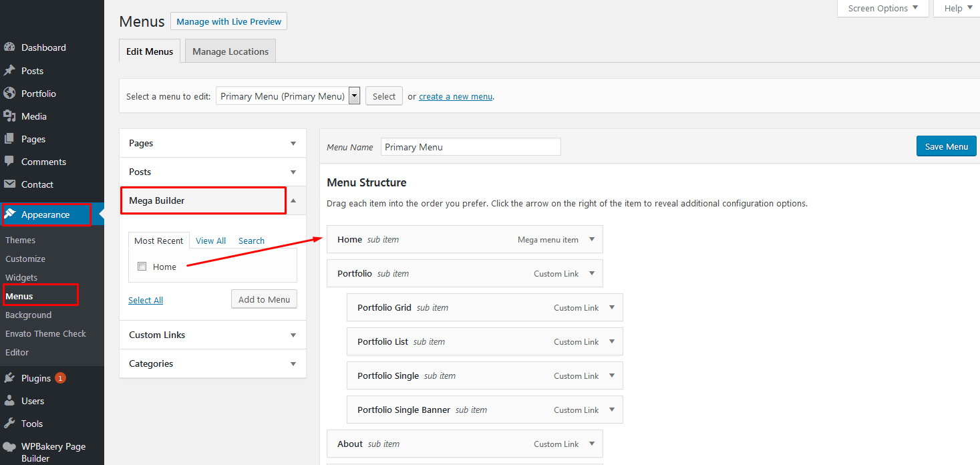The height and width of the screenshot is (465, 980).
Task: Click the Contact envelope icon
Action: 9,184
